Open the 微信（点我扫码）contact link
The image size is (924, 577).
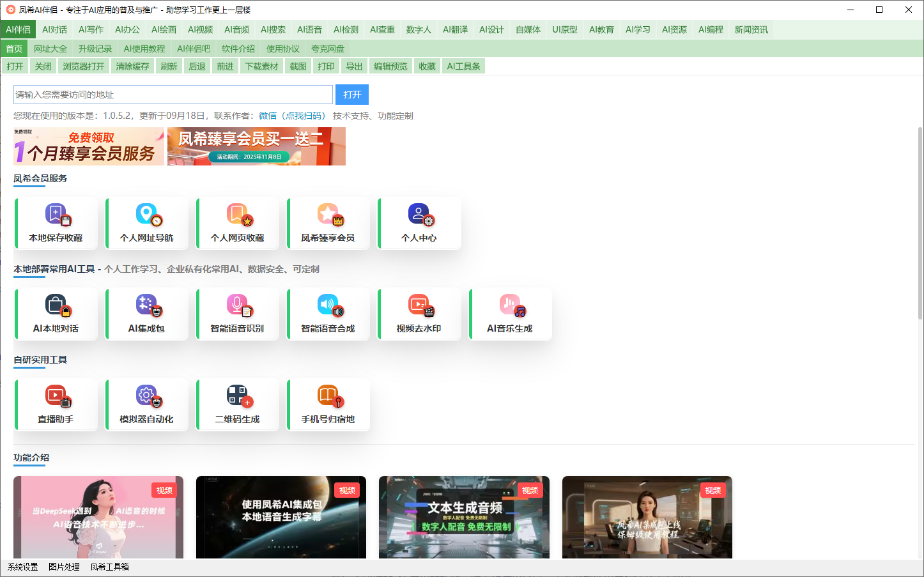point(292,116)
